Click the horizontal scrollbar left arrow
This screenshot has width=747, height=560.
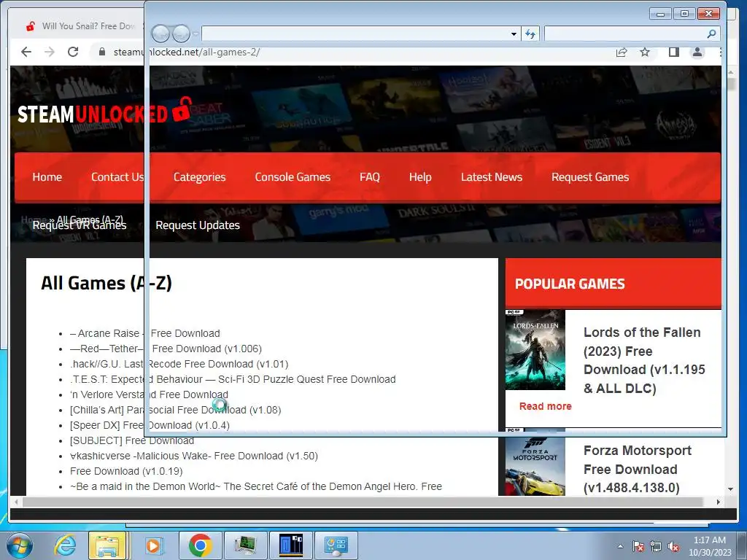(x=17, y=502)
